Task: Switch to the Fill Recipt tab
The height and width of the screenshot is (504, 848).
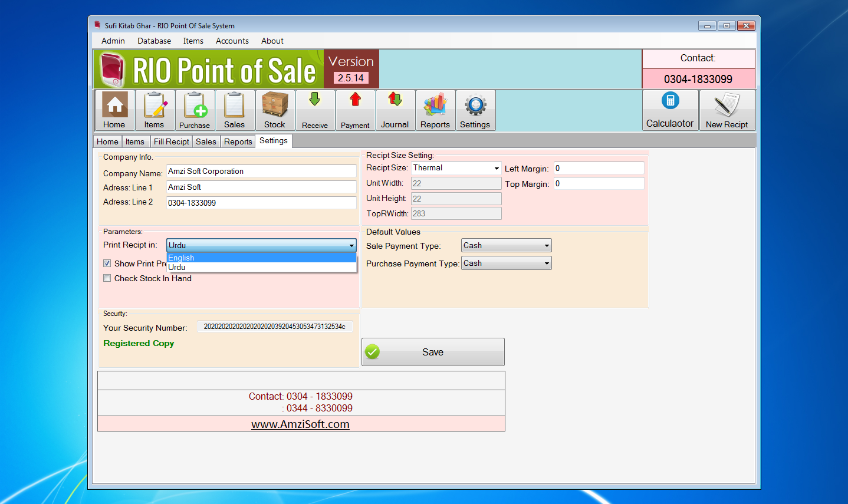Action: [171, 141]
